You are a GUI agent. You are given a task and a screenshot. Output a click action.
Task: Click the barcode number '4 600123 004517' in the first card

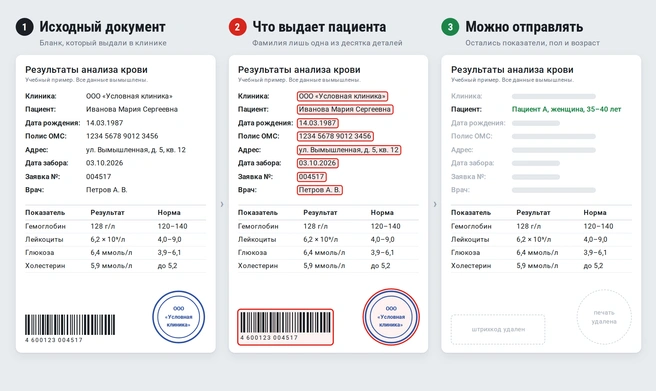pos(54,340)
